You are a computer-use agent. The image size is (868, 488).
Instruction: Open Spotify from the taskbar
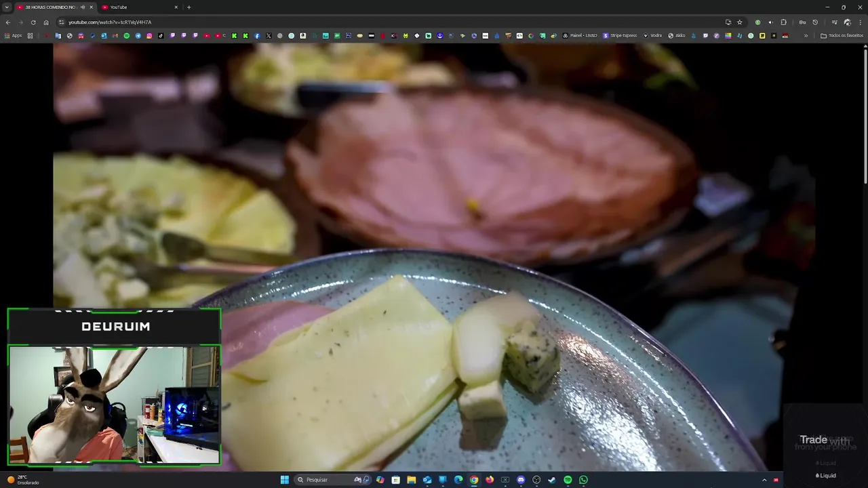(x=568, y=480)
